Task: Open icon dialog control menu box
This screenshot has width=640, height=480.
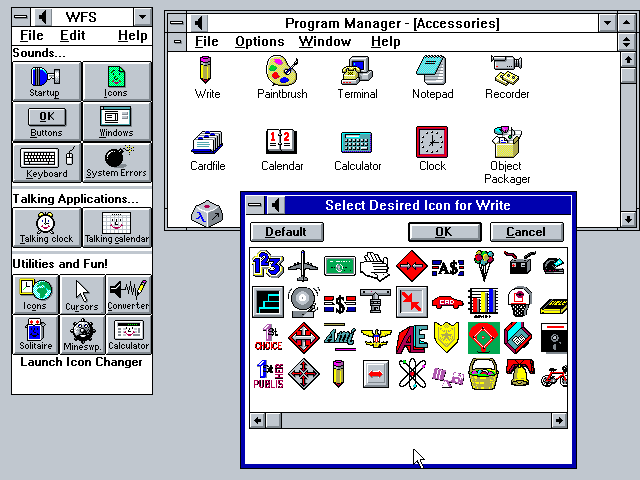Action: click(x=255, y=205)
